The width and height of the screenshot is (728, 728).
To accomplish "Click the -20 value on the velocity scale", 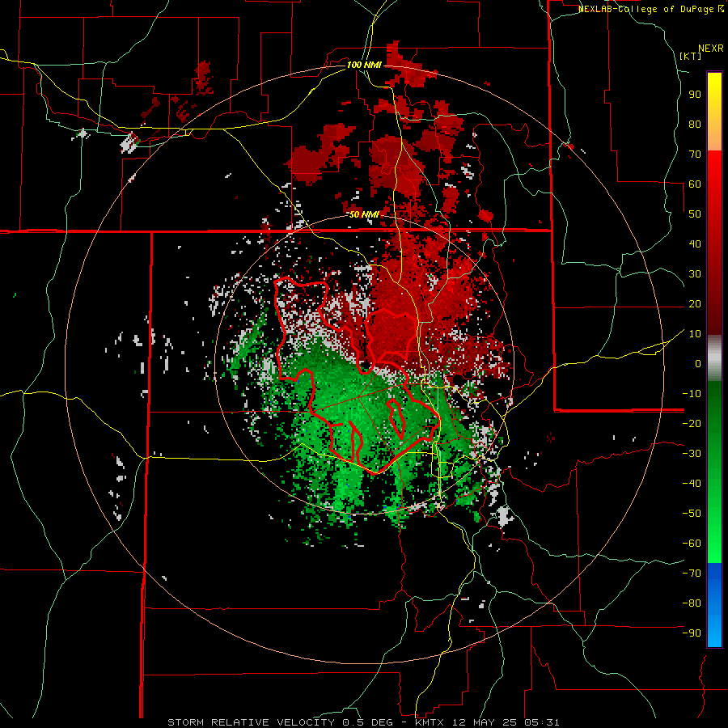I will [x=692, y=424].
